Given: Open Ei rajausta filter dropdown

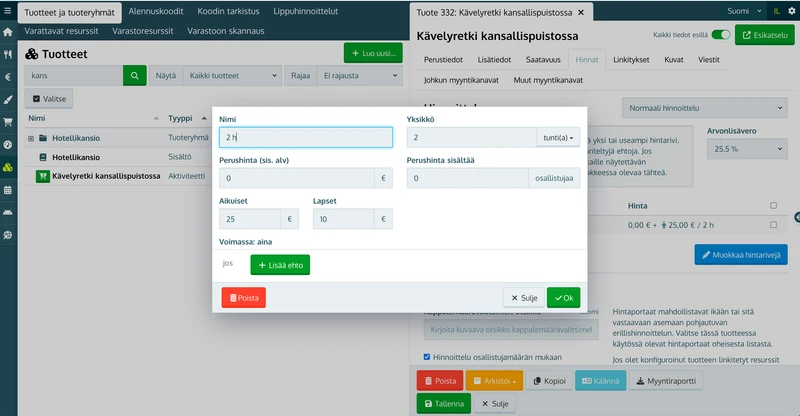Looking at the screenshot, I should [x=360, y=76].
